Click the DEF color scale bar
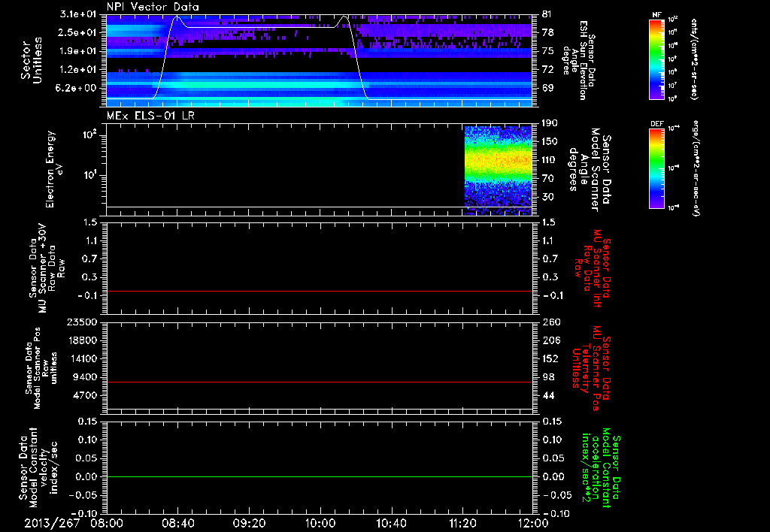Screen dimensions: 770x532 point(657,168)
